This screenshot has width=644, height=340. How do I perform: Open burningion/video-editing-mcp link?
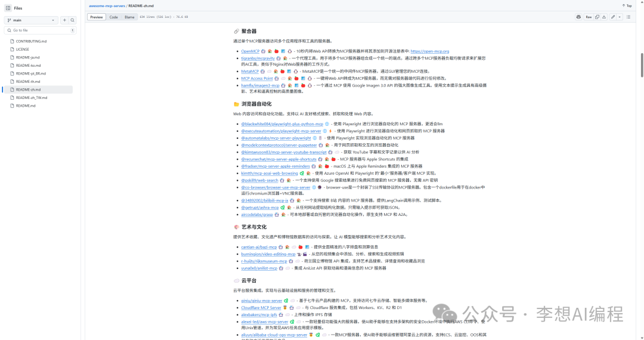click(x=268, y=254)
